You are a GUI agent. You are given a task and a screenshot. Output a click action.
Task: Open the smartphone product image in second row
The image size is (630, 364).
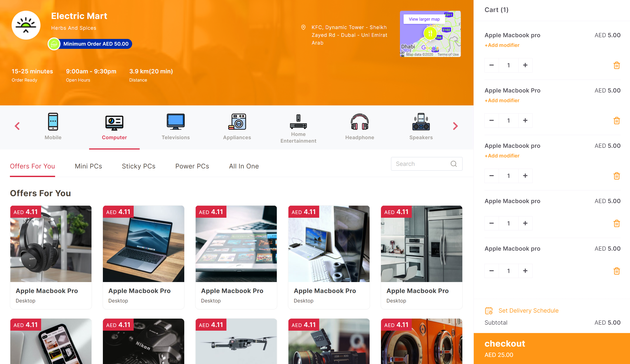[x=51, y=341]
